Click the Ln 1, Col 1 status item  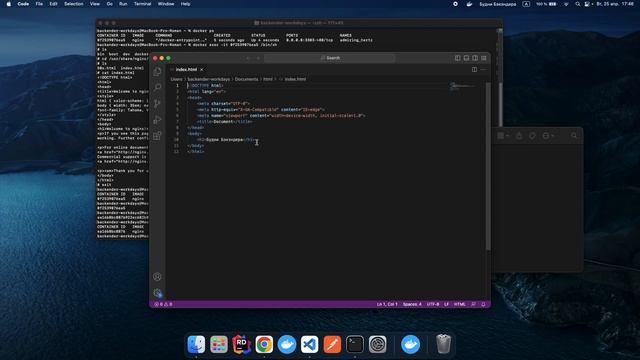tap(387, 304)
